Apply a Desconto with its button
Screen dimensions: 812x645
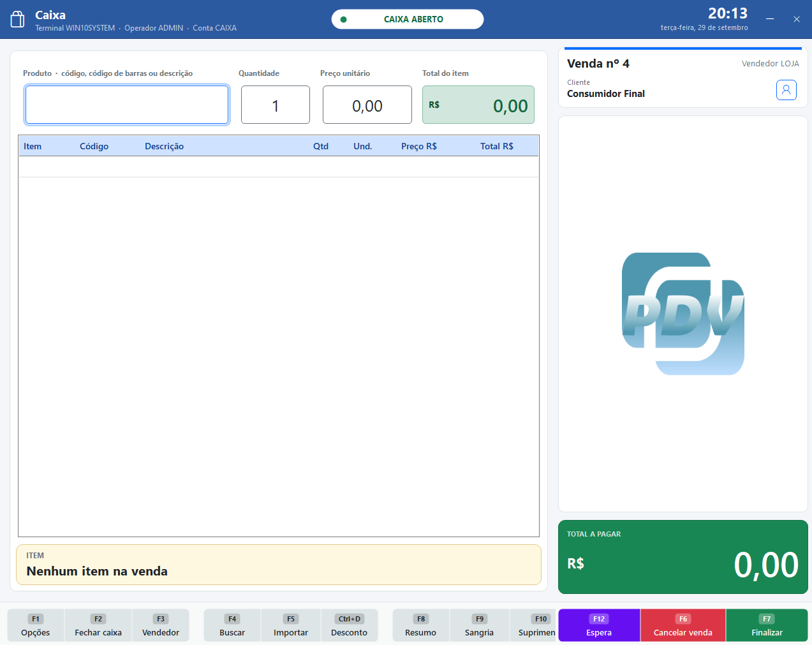350,625
